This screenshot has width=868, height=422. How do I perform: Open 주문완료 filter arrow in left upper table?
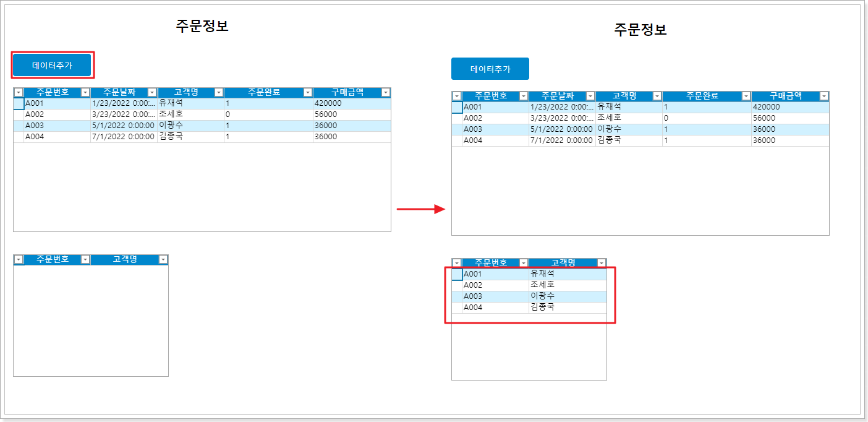click(x=308, y=93)
